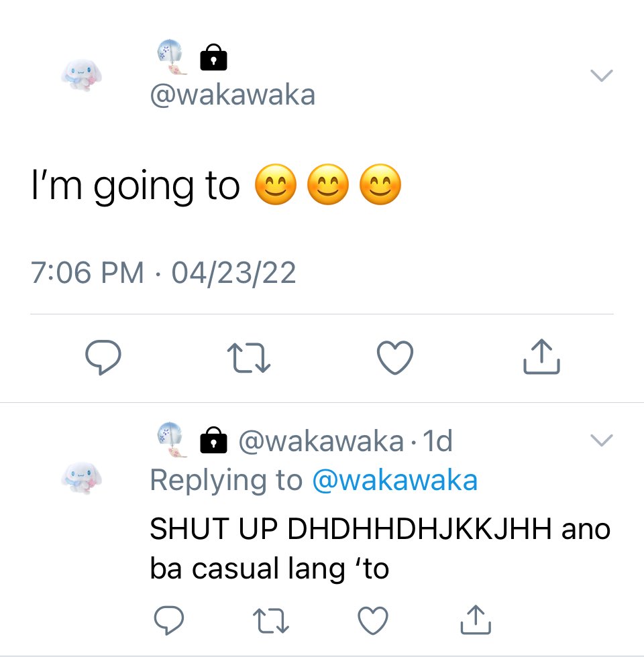Expand options chevron on the reply tweet
Viewport: 644px width, 657px height.
602,440
